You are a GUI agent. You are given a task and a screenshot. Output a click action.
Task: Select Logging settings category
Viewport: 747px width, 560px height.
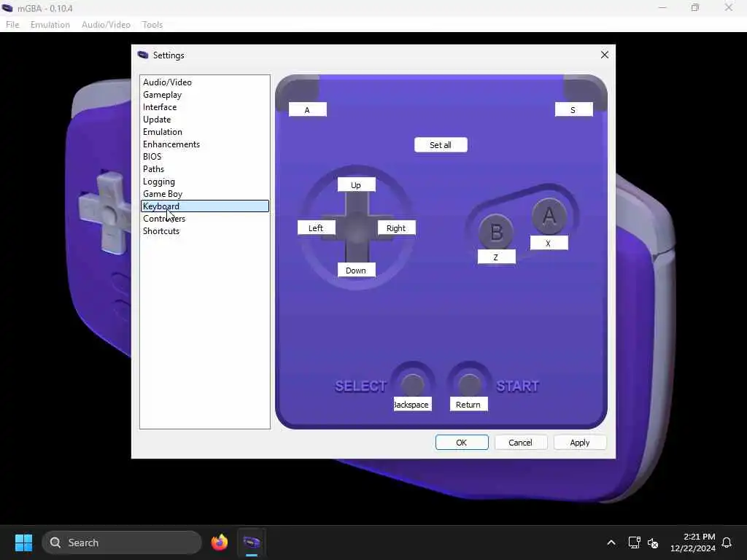click(x=205, y=182)
